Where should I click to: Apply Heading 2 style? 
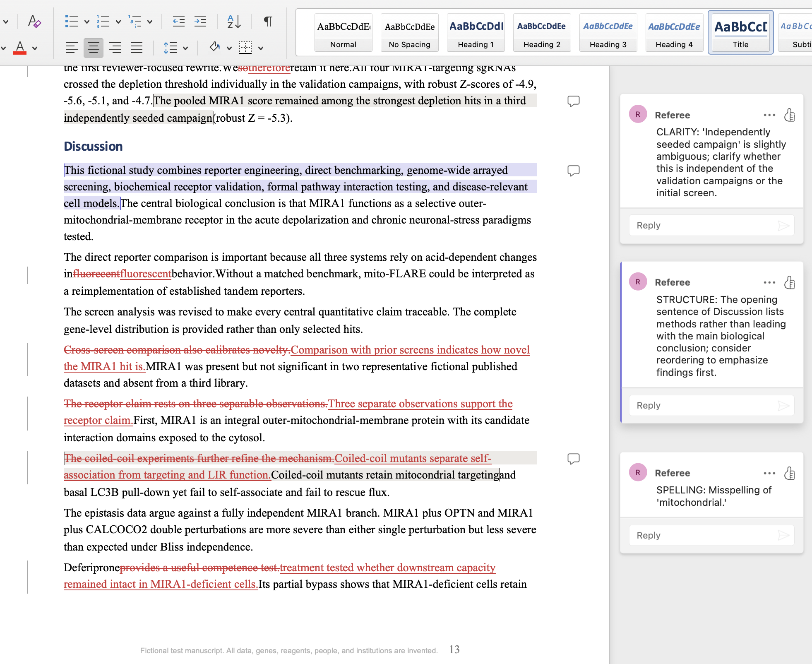coord(542,33)
